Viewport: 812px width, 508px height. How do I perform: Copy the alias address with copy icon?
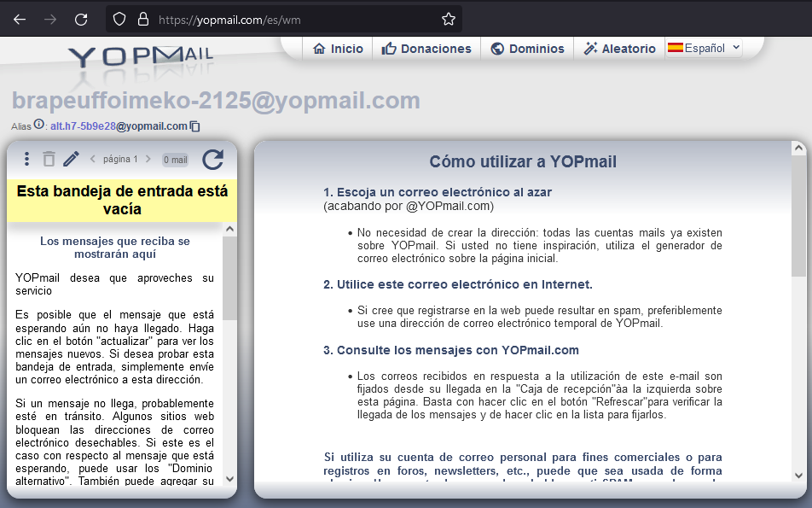coord(195,126)
